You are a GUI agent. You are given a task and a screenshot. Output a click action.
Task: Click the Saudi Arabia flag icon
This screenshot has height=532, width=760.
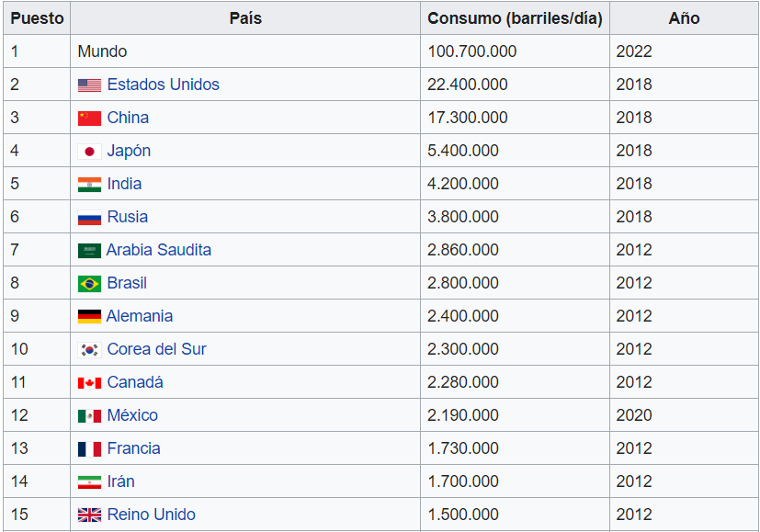tap(88, 250)
